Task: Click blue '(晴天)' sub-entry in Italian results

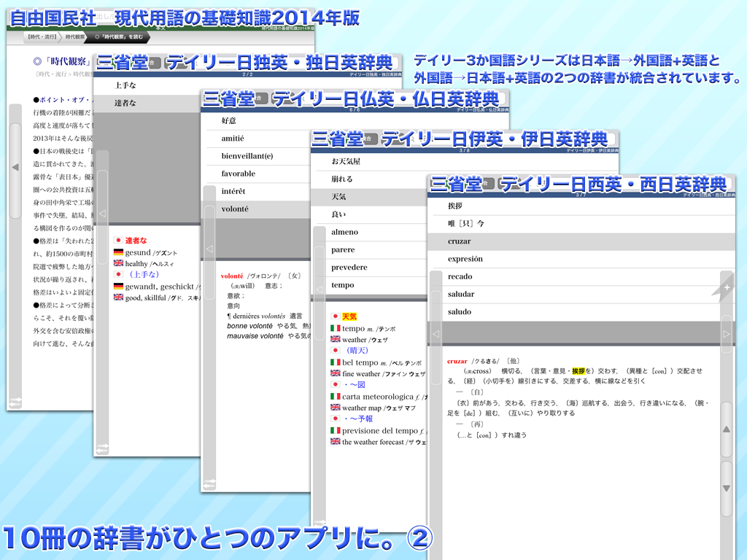Action: click(357, 351)
